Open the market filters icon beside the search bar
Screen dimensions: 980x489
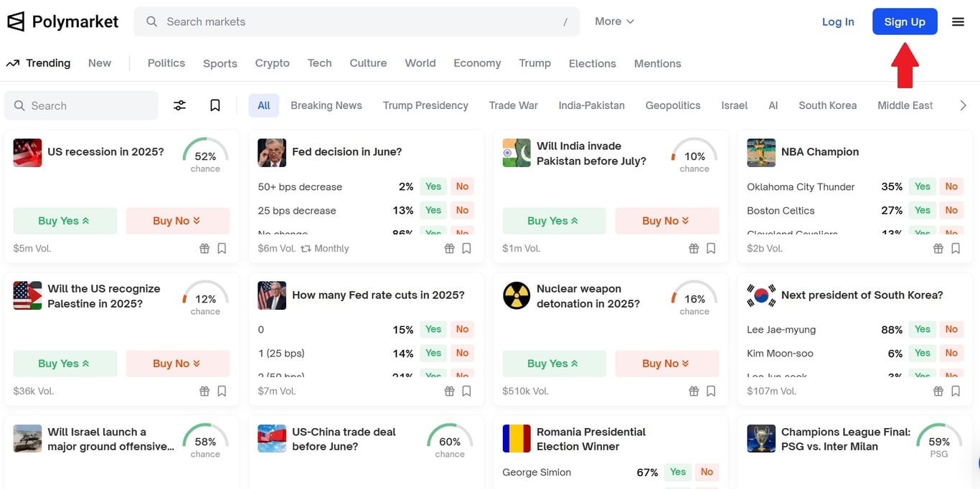pos(179,105)
